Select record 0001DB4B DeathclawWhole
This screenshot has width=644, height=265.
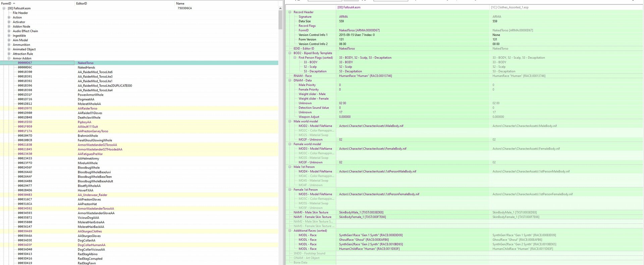point(139,118)
